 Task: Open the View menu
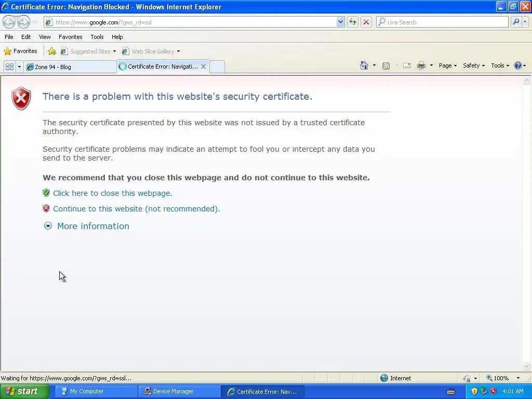tap(45, 37)
